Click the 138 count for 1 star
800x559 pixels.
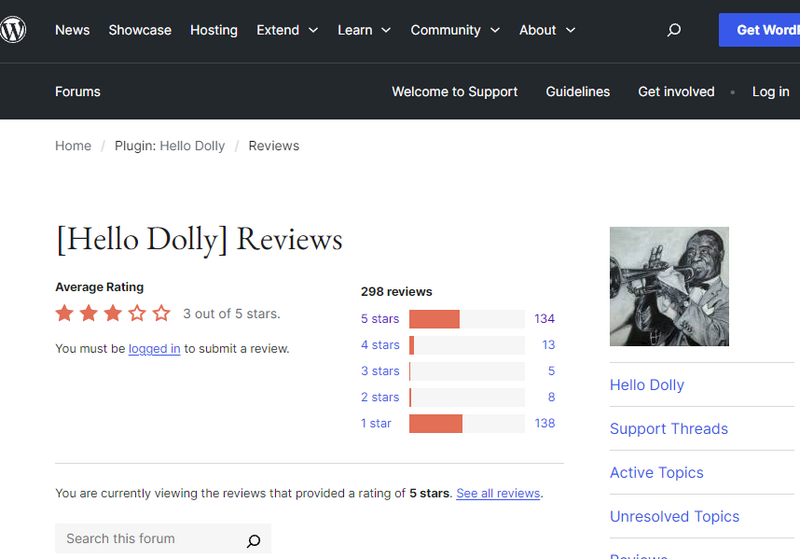[544, 423]
